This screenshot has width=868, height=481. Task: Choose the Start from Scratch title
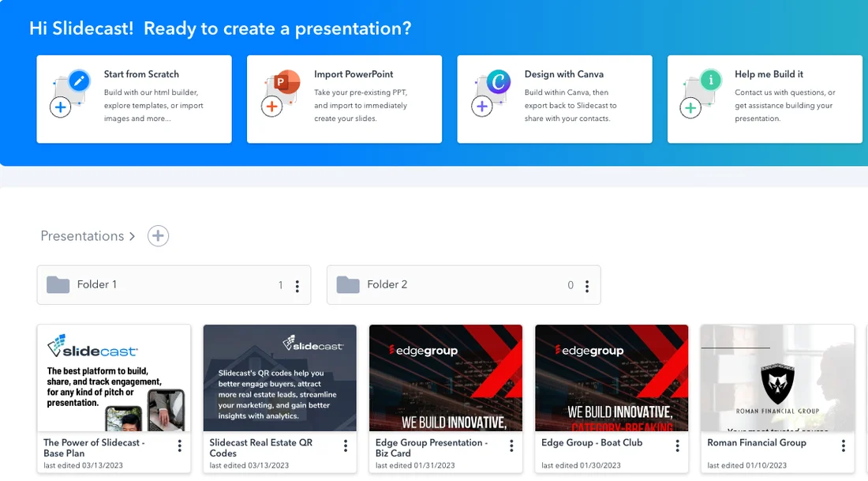(141, 74)
